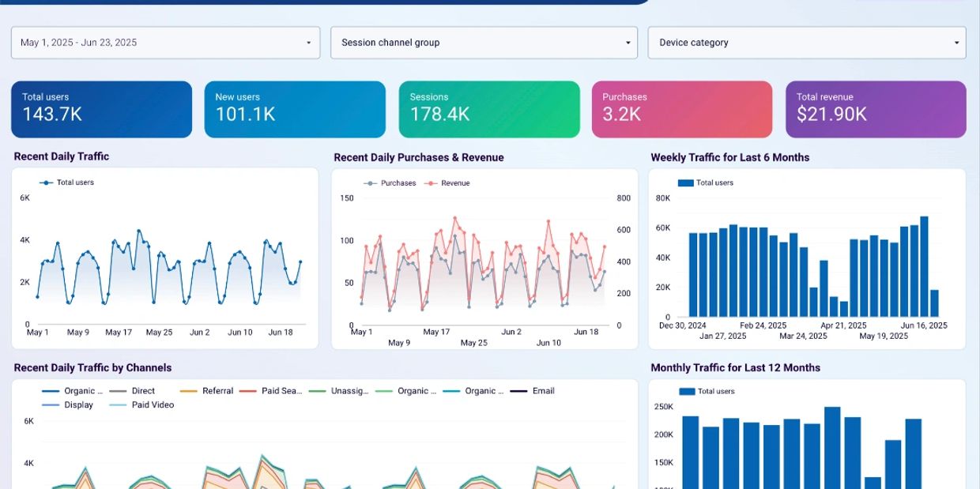Click the Paid Video legend marker

(118, 405)
